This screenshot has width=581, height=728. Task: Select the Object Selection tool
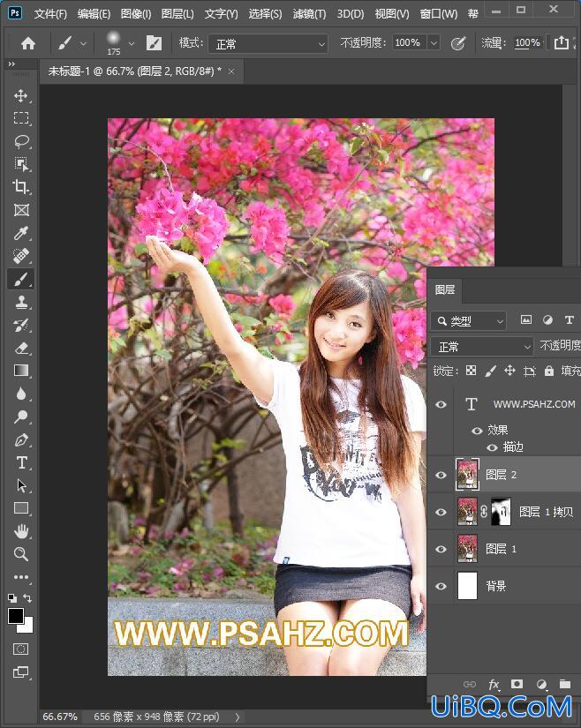[21, 164]
